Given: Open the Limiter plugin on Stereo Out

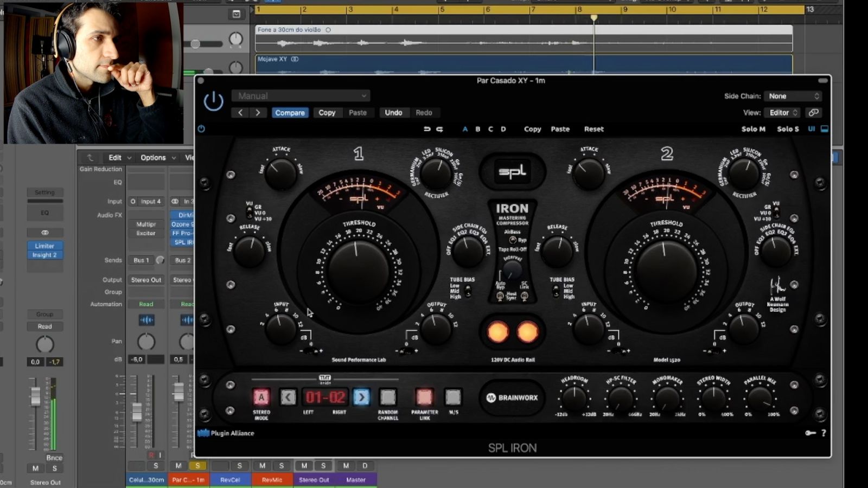Looking at the screenshot, I should [x=44, y=246].
